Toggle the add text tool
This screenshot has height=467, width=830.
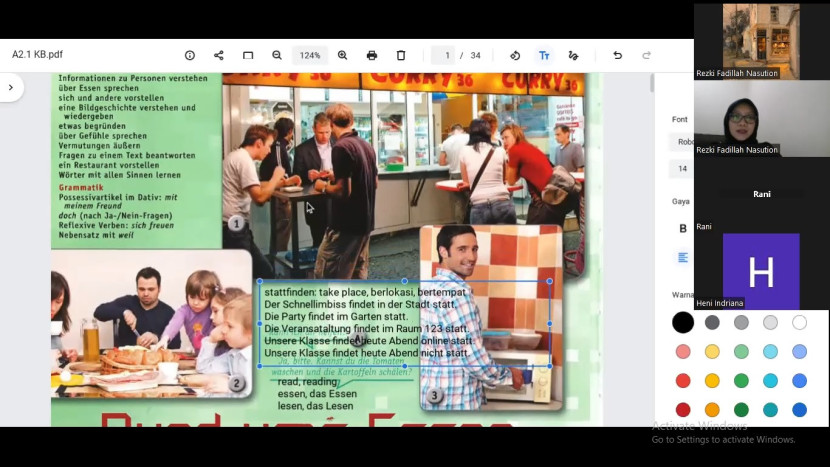click(x=544, y=55)
